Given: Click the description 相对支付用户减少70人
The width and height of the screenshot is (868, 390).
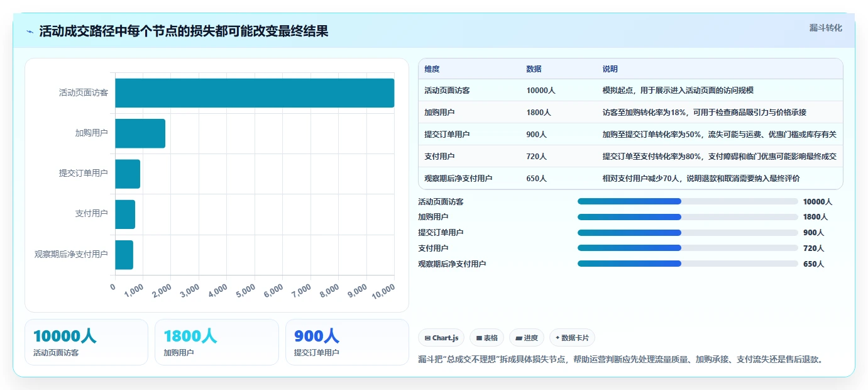Looking at the screenshot, I should [x=701, y=179].
